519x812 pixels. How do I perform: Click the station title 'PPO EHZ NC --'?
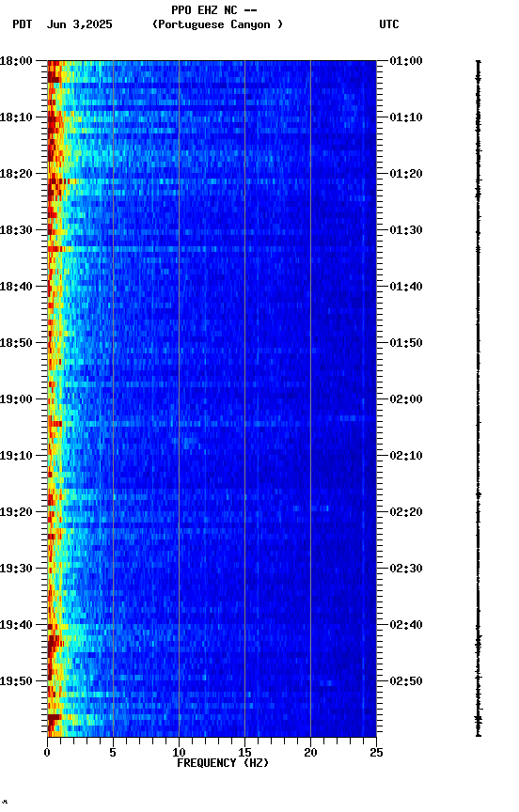click(214, 10)
